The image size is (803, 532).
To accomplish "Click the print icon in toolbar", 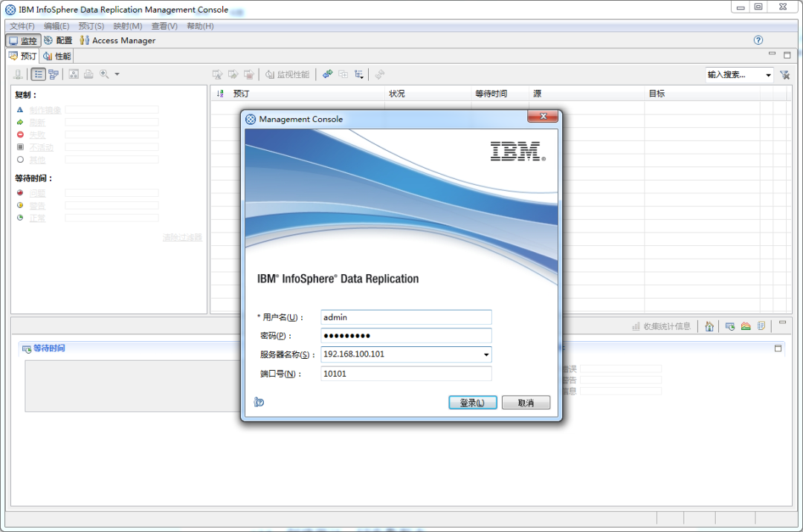I will [88, 74].
